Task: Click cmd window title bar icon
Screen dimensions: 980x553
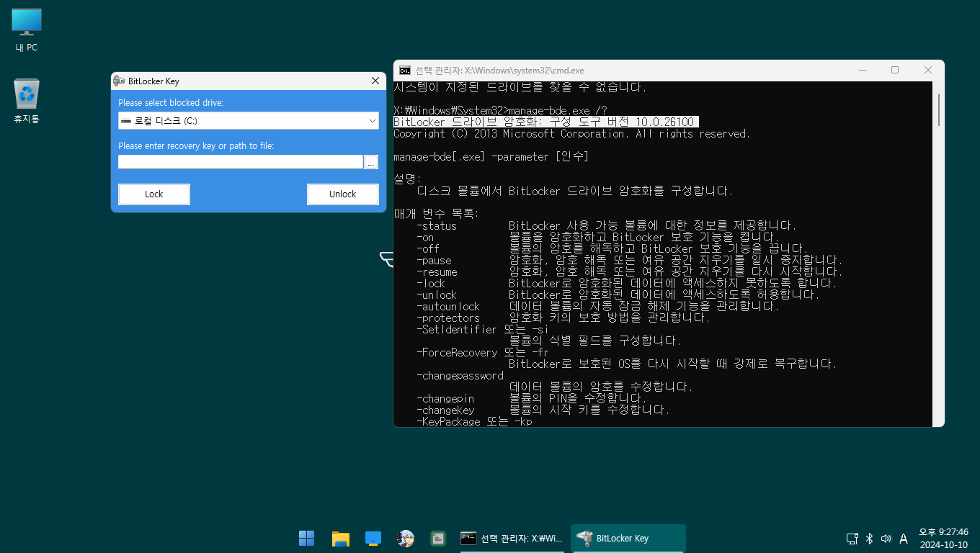Action: 405,70
